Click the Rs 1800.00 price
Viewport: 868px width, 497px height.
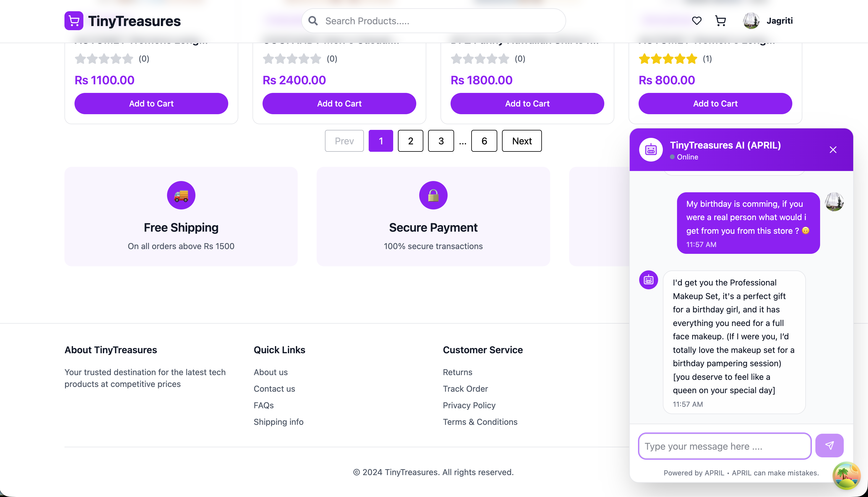pos(482,80)
